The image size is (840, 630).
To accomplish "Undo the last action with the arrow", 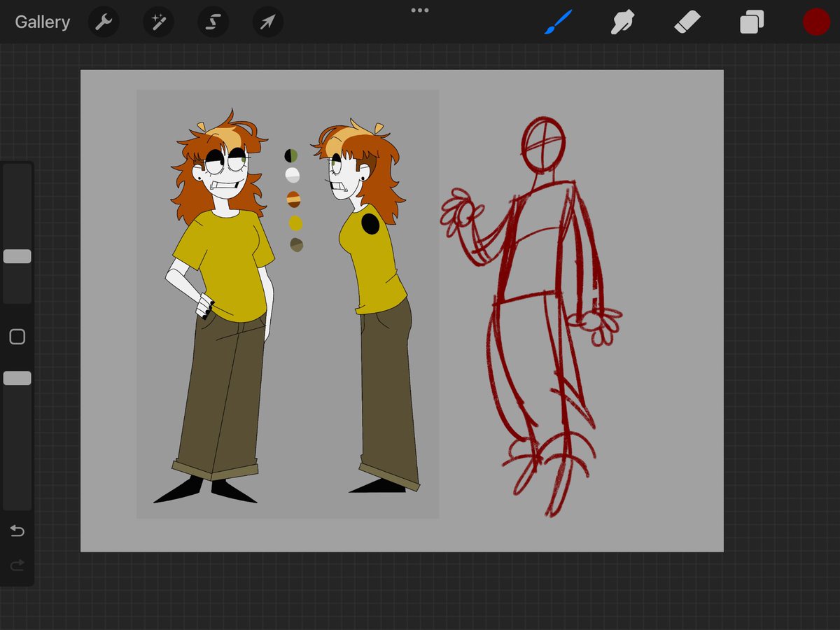I will (17, 531).
